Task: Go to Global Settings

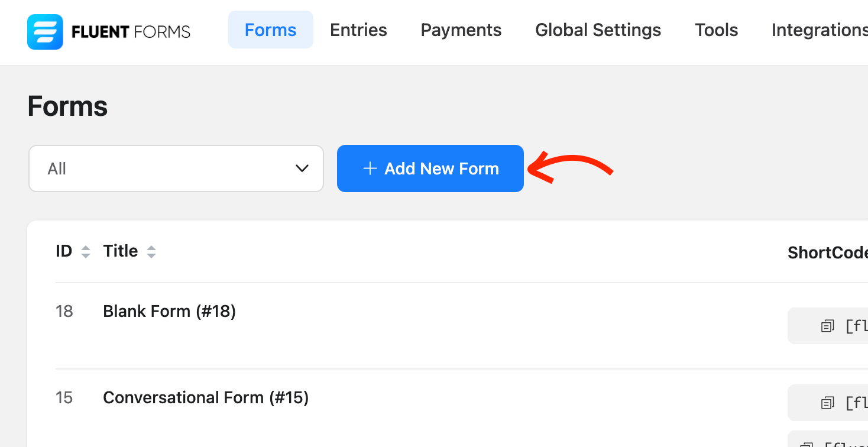Action: pyautogui.click(x=597, y=30)
